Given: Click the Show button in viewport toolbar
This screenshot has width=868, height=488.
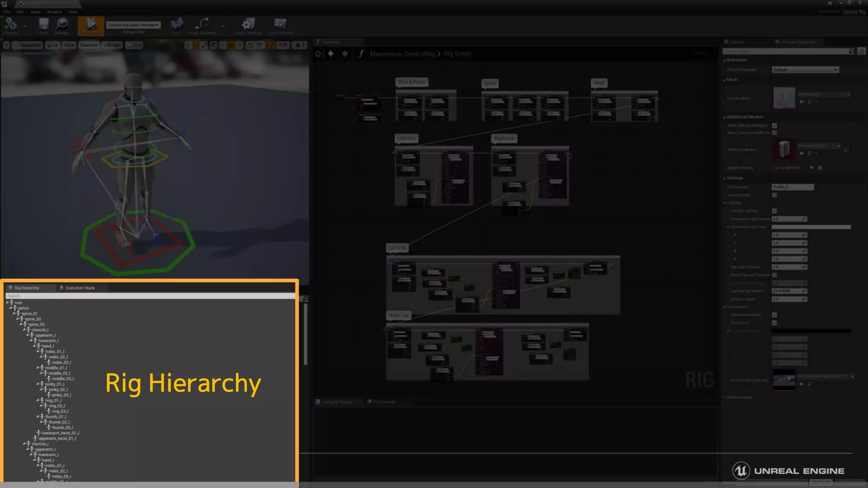Looking at the screenshot, I should pos(69,45).
